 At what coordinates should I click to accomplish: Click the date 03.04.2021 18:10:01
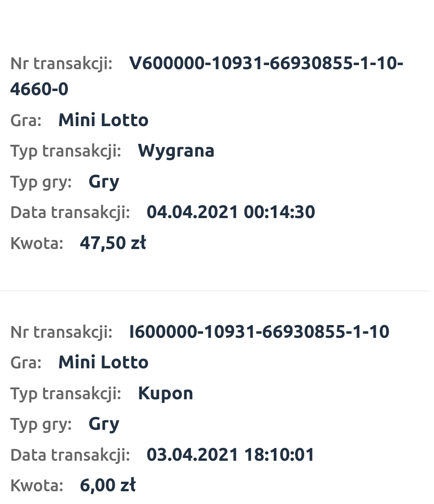(230, 455)
